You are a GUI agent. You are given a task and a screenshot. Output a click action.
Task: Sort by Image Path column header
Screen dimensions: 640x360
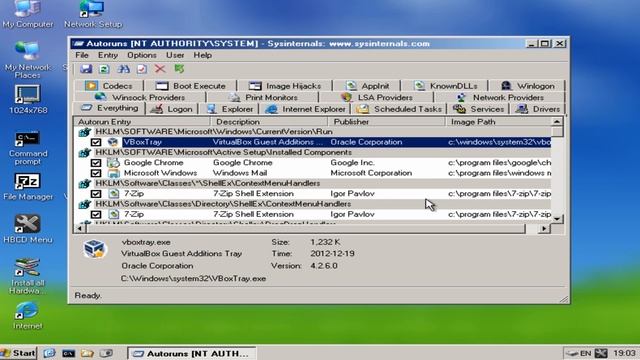[498, 122]
